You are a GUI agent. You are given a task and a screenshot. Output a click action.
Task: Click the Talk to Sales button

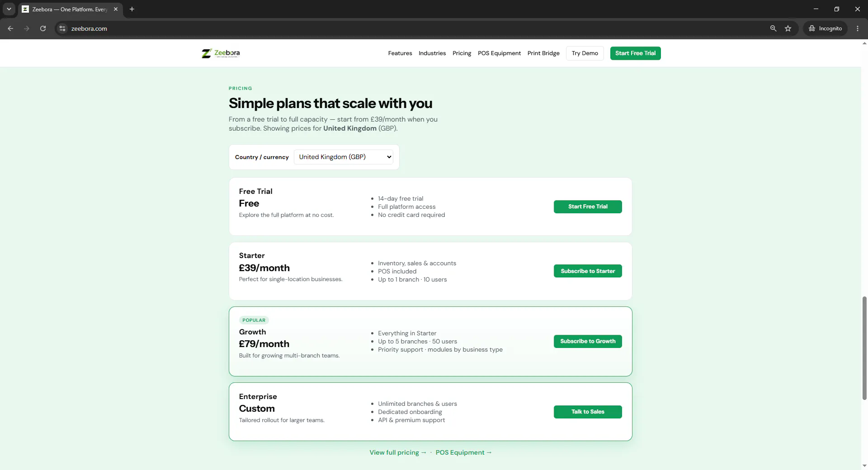(x=588, y=412)
